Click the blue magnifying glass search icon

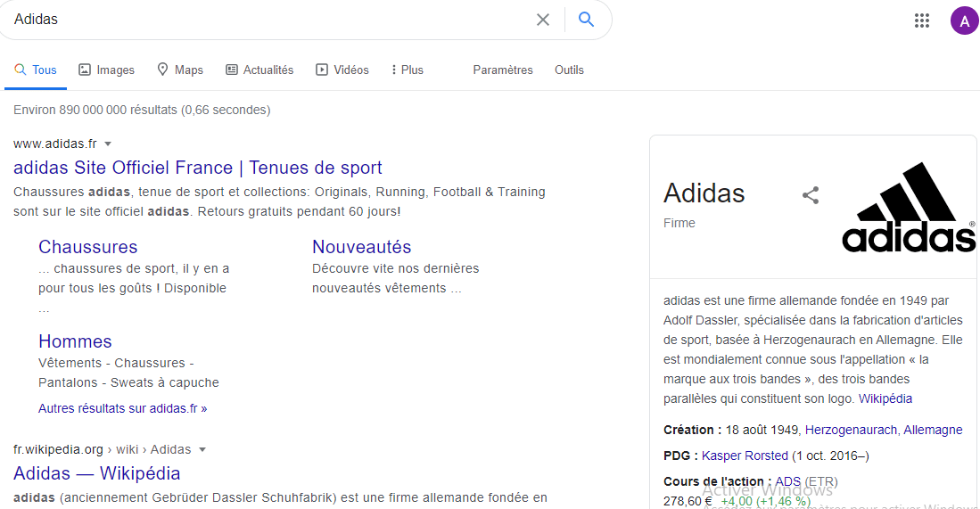click(586, 20)
